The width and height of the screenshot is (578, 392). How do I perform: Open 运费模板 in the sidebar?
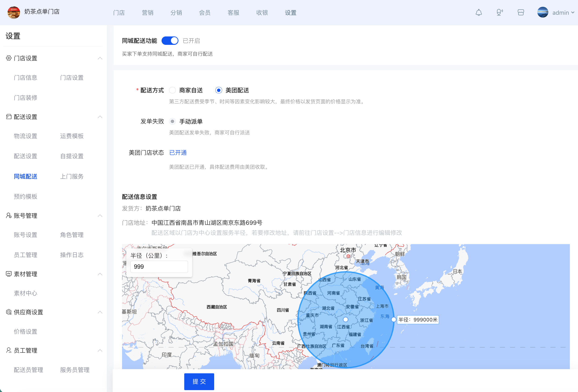click(x=72, y=136)
